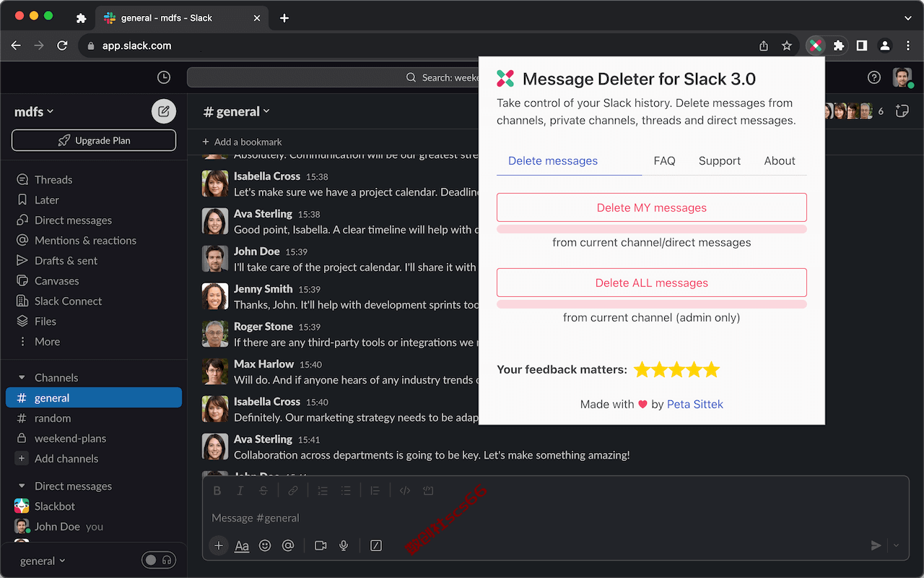This screenshot has width=924, height=578.
Task: Open slash shortcuts in composer
Action: pyautogui.click(x=376, y=545)
